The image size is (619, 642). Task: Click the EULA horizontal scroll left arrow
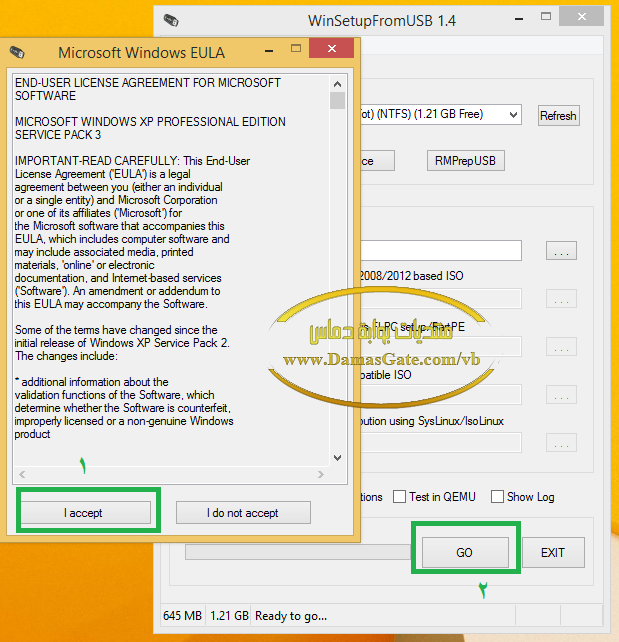coord(22,475)
